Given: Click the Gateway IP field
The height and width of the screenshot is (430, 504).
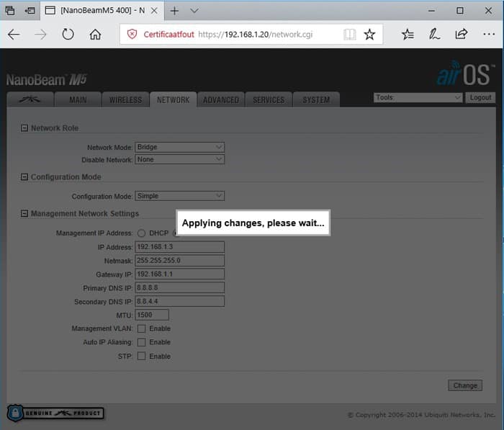Looking at the screenshot, I should (x=179, y=274).
